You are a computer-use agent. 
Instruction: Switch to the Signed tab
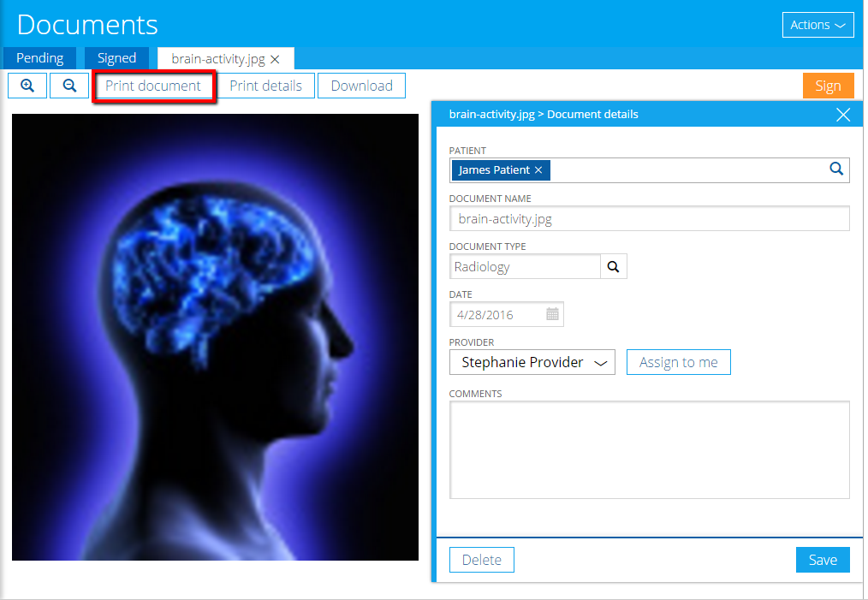click(116, 58)
